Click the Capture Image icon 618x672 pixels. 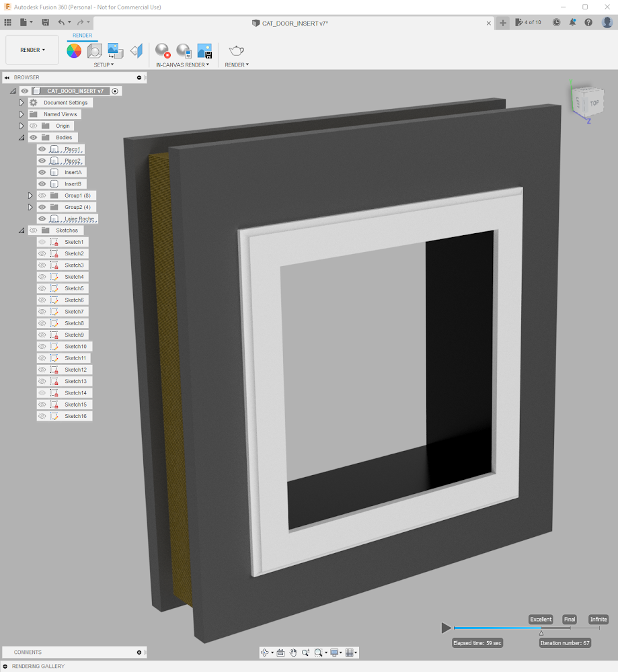(x=204, y=51)
